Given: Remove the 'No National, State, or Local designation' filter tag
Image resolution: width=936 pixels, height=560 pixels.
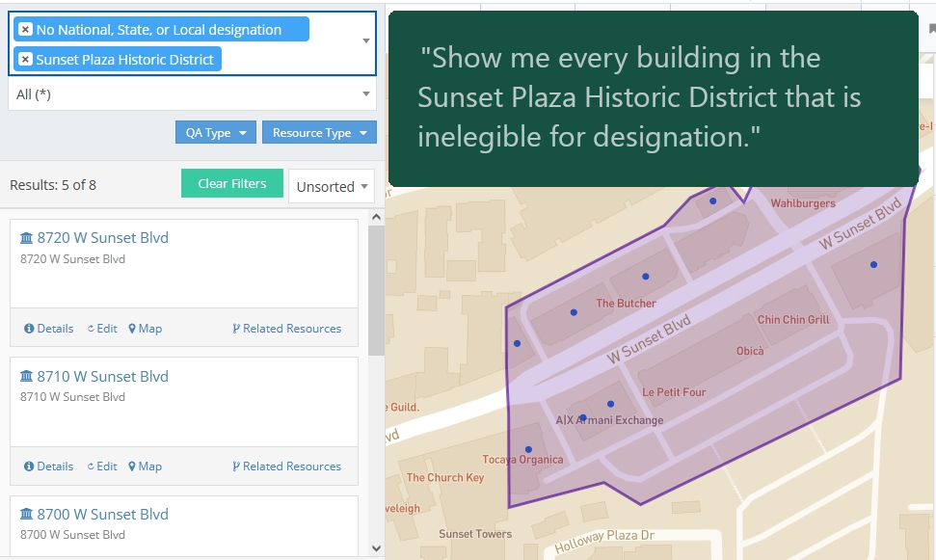Looking at the screenshot, I should 26,29.
